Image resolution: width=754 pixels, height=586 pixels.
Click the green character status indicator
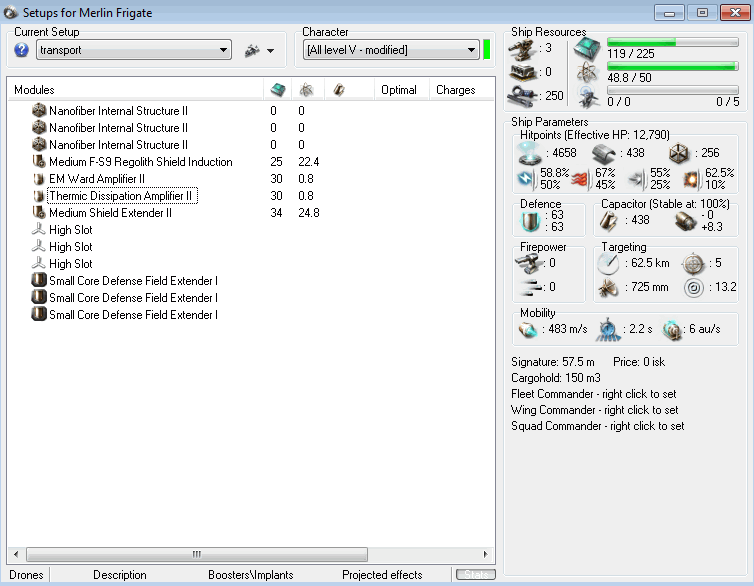(x=487, y=50)
